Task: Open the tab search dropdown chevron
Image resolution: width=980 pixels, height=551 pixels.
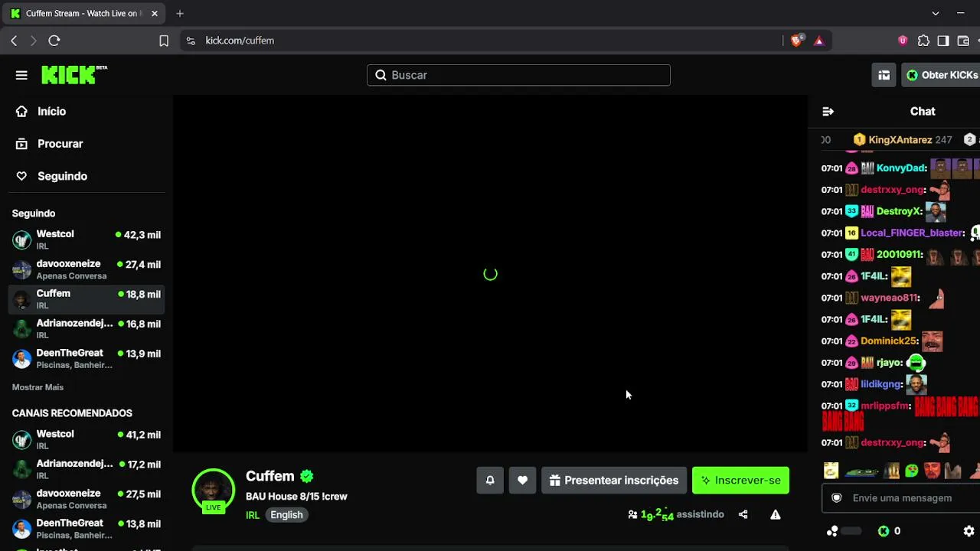Action: click(936, 13)
